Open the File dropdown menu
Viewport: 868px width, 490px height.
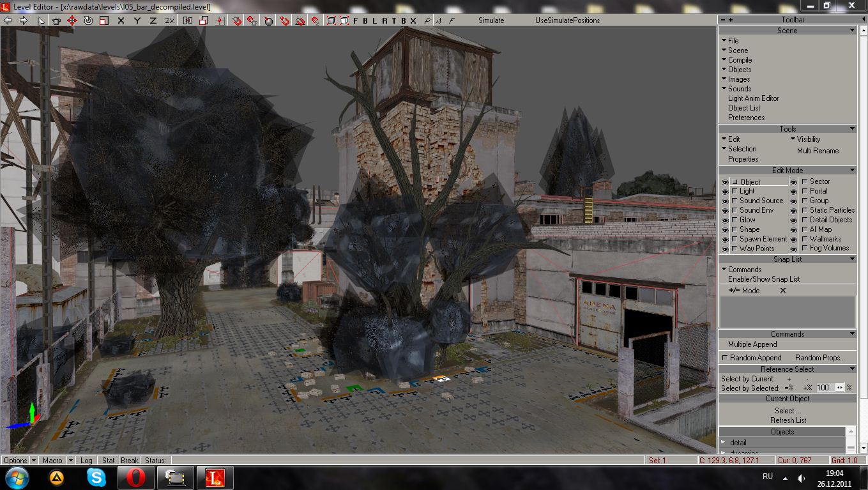(x=730, y=41)
